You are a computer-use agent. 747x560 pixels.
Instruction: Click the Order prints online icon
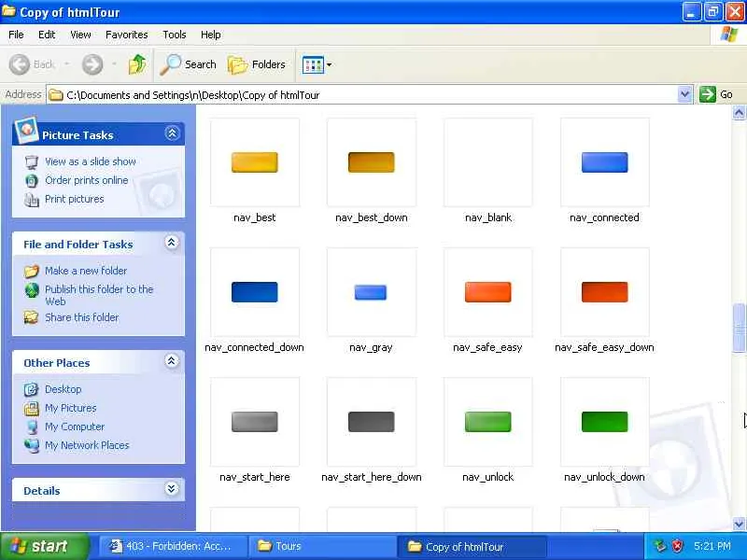(32, 180)
